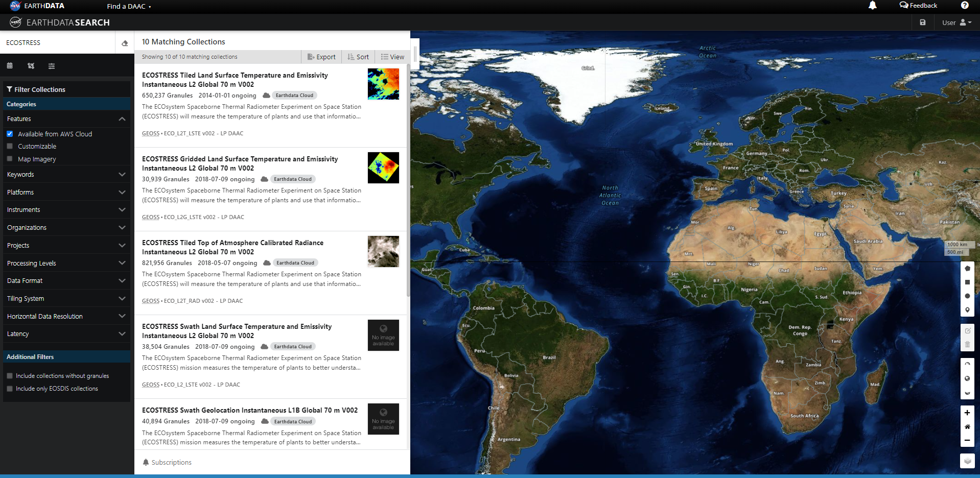Click the Subscriptions bell icon
The height and width of the screenshot is (478, 980).
coord(146,462)
